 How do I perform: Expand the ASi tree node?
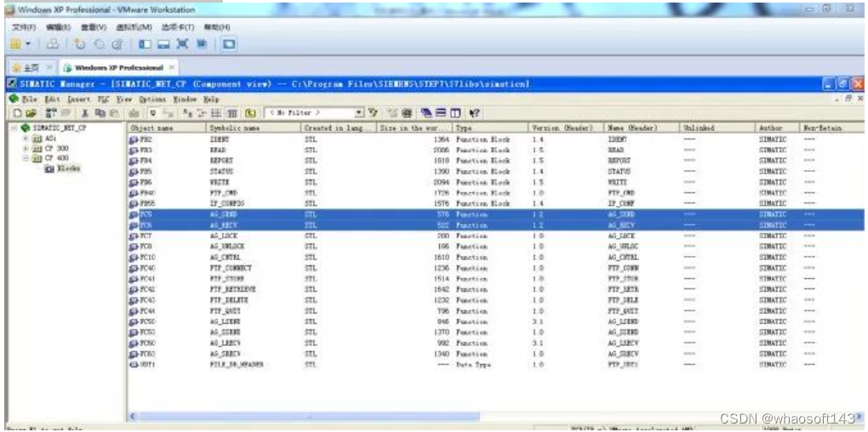tap(26, 138)
